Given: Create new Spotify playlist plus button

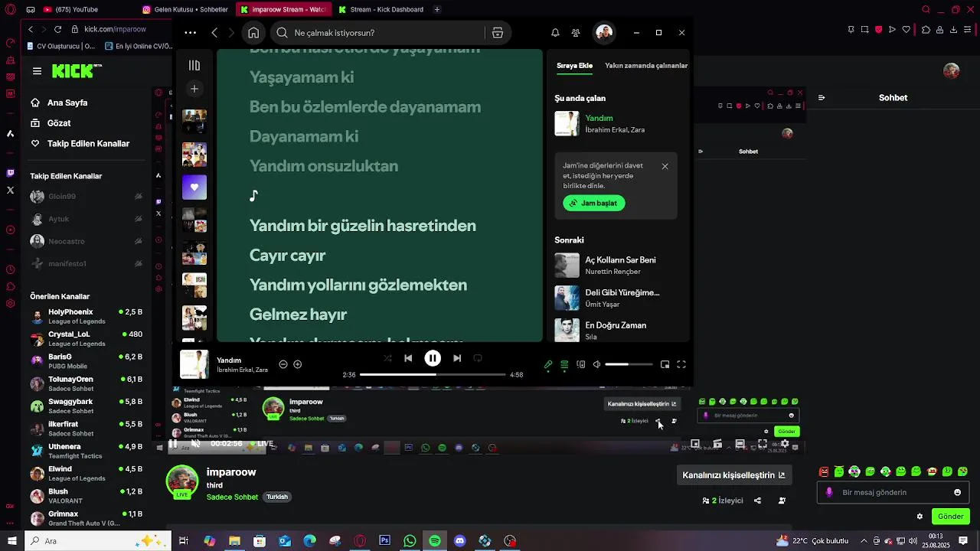Looking at the screenshot, I should tap(194, 89).
